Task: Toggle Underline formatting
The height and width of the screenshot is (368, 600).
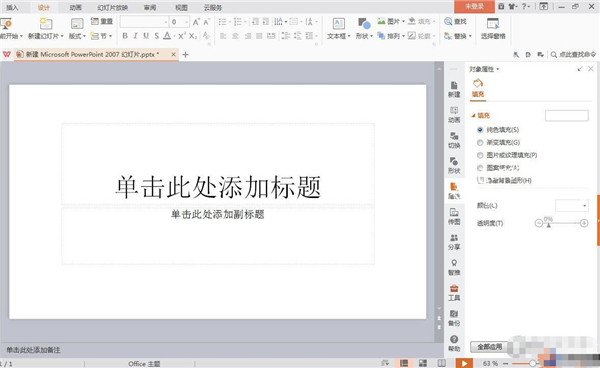Action: click(x=146, y=36)
